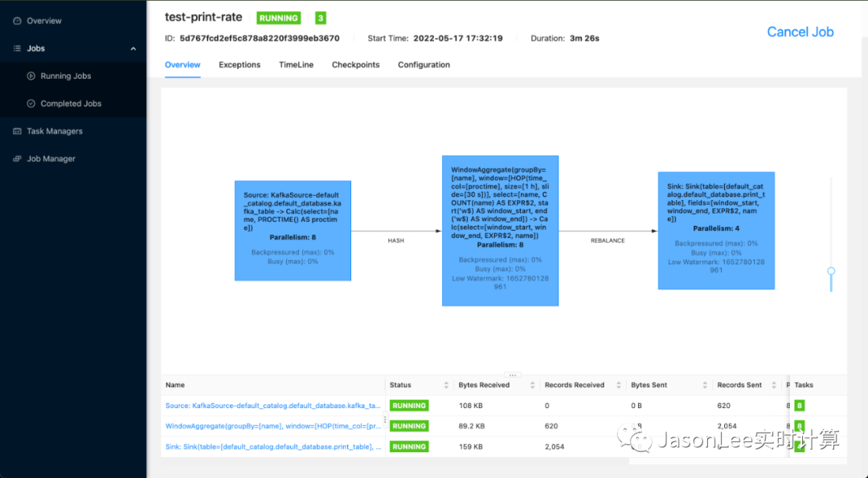The image size is (868, 478).
Task: Click the Job Manager icon
Action: 17,159
